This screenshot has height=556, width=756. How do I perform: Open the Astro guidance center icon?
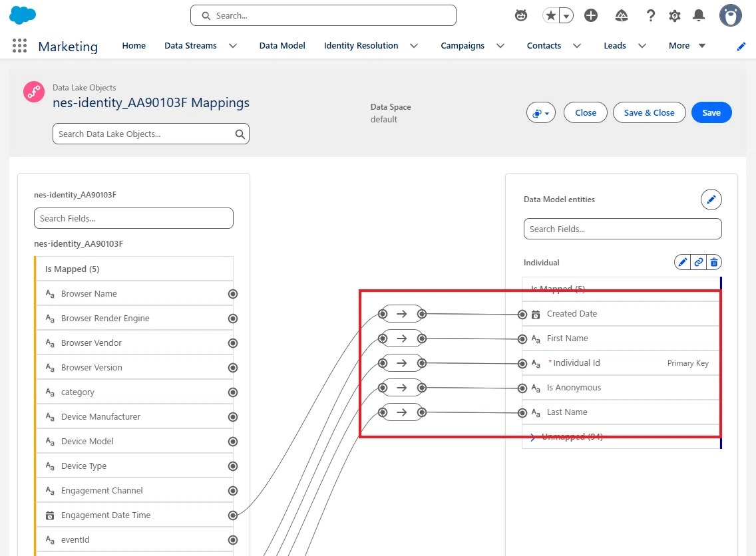pyautogui.click(x=520, y=15)
